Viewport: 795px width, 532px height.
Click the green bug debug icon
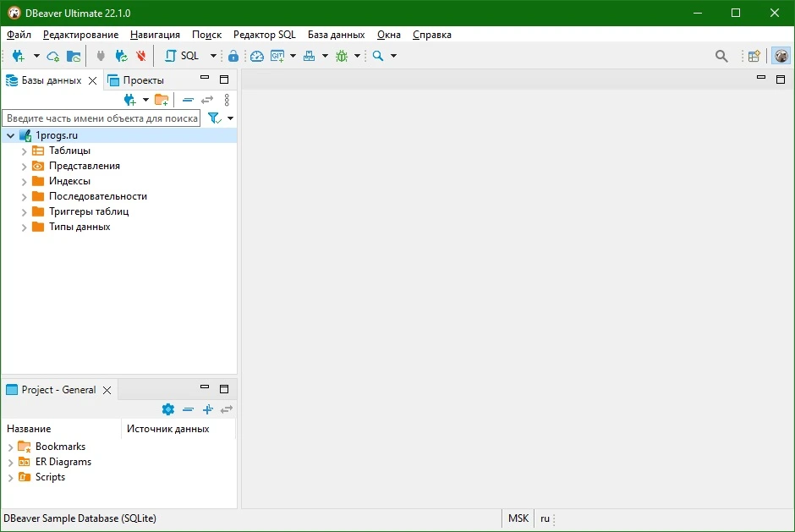pos(342,56)
